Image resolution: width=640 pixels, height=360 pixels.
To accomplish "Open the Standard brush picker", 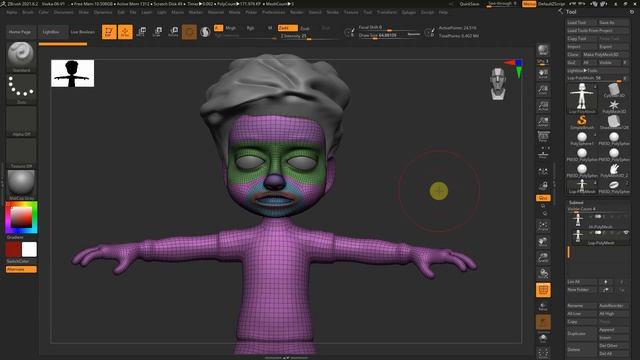I will coord(21,57).
